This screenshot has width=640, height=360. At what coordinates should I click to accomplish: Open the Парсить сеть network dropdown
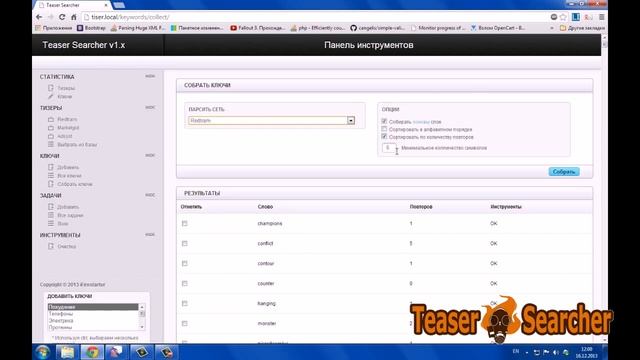pyautogui.click(x=271, y=120)
